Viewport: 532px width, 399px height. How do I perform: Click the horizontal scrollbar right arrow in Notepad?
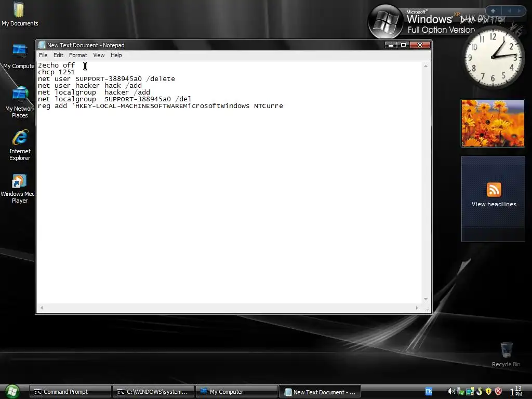click(417, 308)
